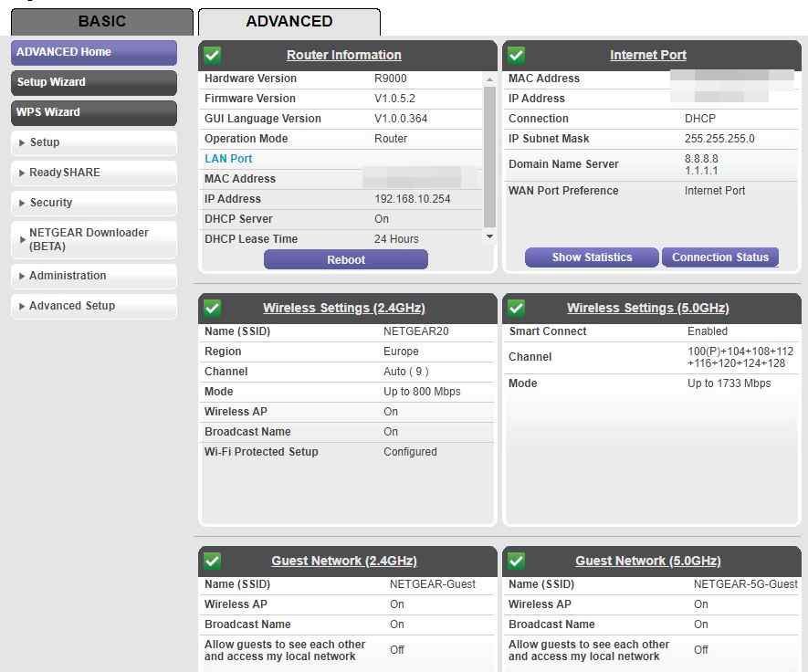Screen dimensions: 808x672
Task: Click green checkmark icon in Router Information panel
Action: (x=213, y=55)
